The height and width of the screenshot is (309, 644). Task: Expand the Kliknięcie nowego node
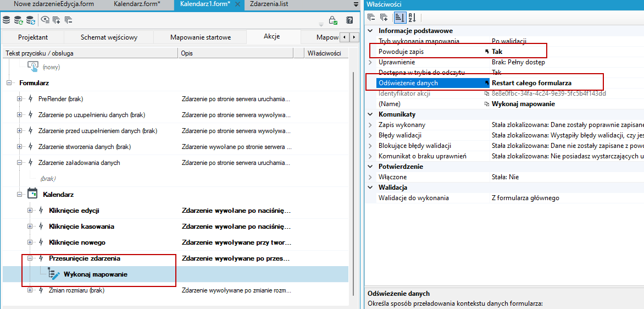(x=30, y=242)
